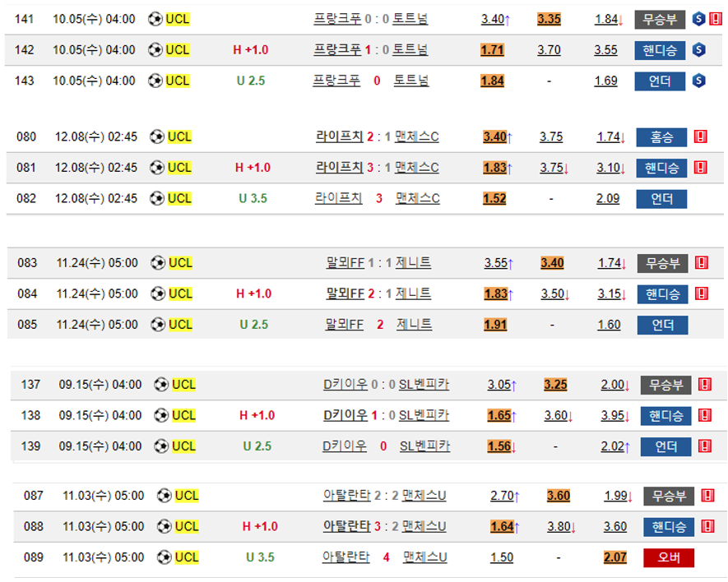Screen dimensions: 728x582
Task: Click the soccer ball icon in row 142
Action: (155, 50)
